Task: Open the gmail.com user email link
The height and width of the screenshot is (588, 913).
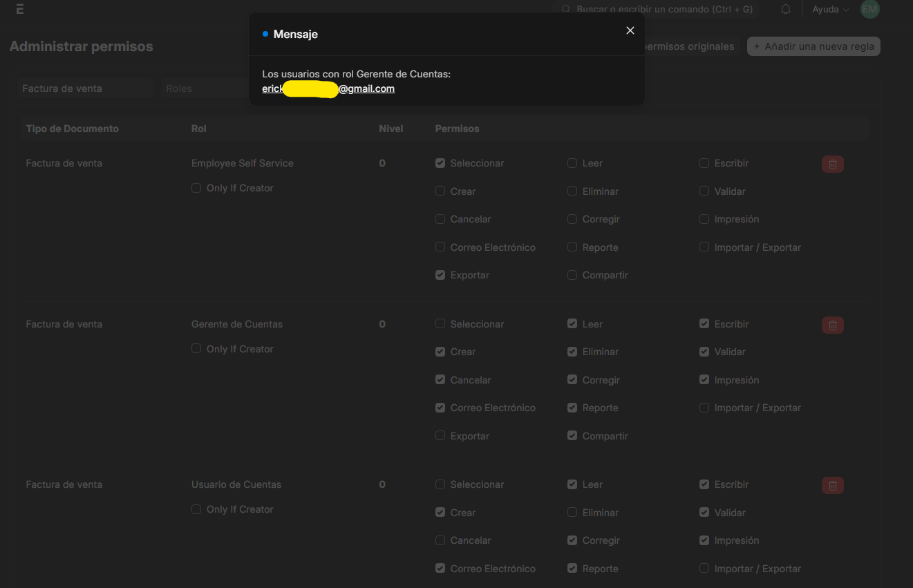Action: point(328,88)
